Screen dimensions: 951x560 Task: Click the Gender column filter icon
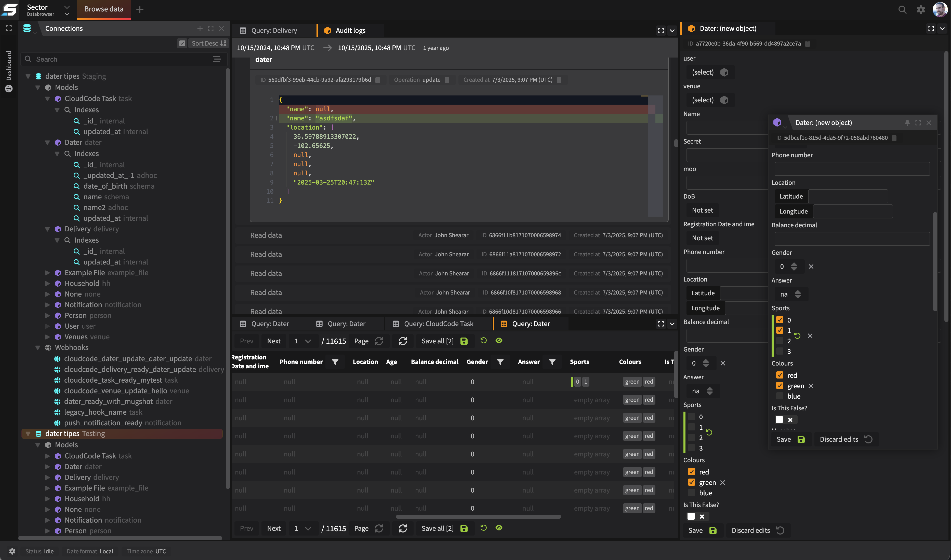click(500, 362)
